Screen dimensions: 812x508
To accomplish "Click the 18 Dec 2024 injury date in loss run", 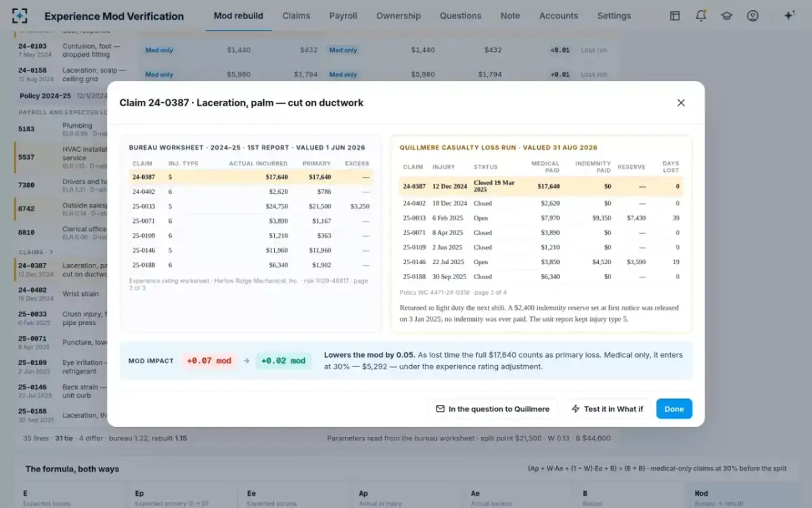I will pyautogui.click(x=450, y=203).
